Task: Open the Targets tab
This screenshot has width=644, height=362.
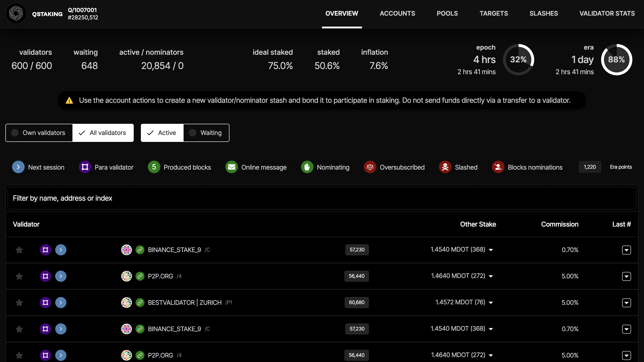Action: coord(494,13)
